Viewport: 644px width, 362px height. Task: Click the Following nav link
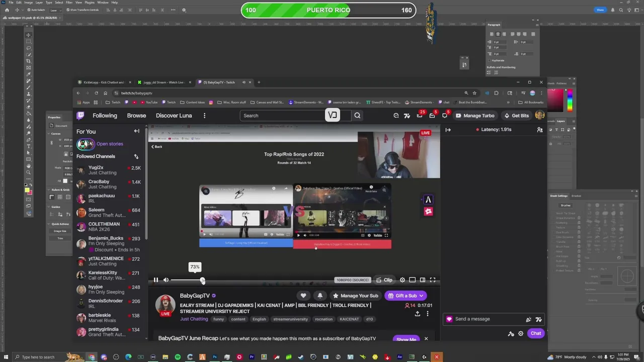pos(105,116)
